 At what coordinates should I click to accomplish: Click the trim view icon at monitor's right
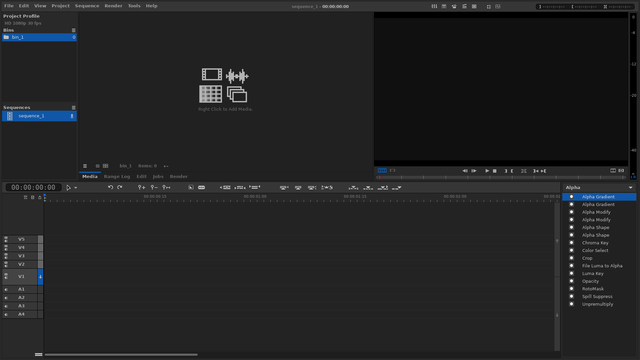[621, 171]
